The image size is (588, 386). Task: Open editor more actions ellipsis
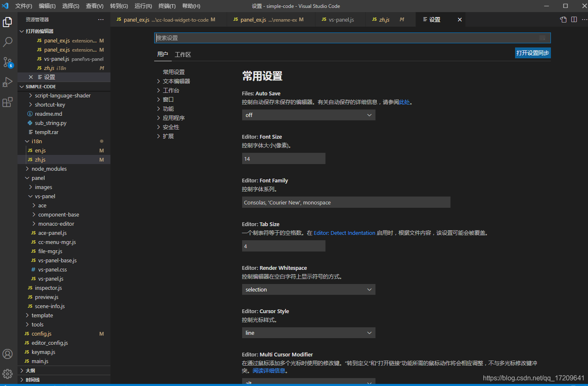click(x=584, y=20)
